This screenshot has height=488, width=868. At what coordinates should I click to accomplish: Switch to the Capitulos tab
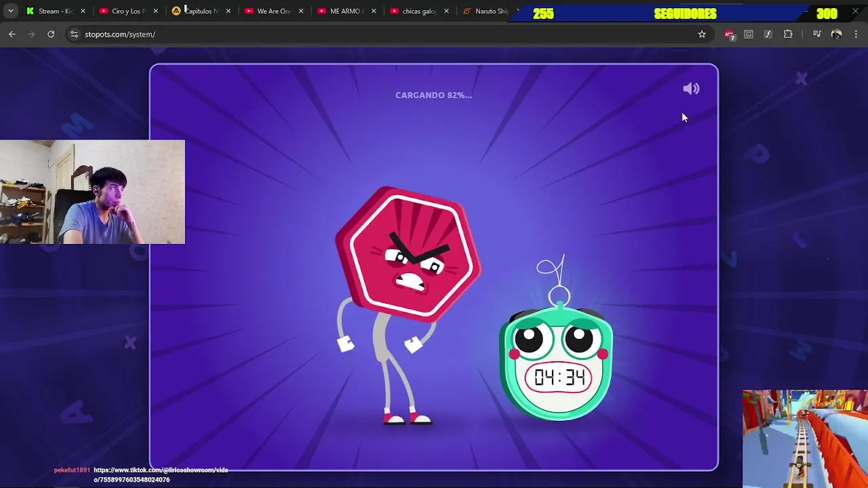[201, 11]
